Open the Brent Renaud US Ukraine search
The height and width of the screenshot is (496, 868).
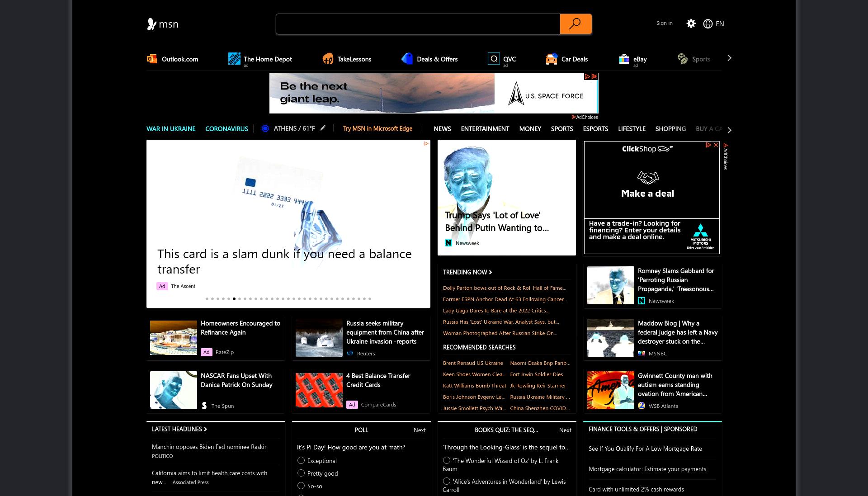[473, 363]
